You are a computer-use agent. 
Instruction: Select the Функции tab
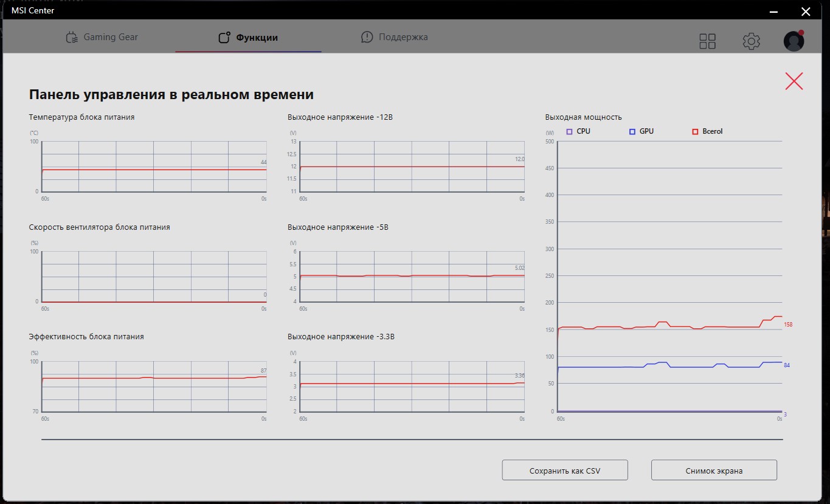click(248, 38)
